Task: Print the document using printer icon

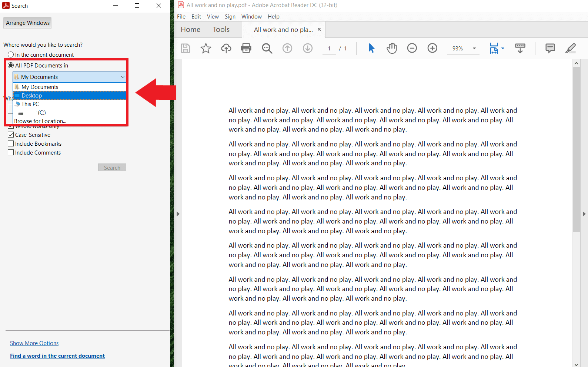Action: tap(246, 48)
